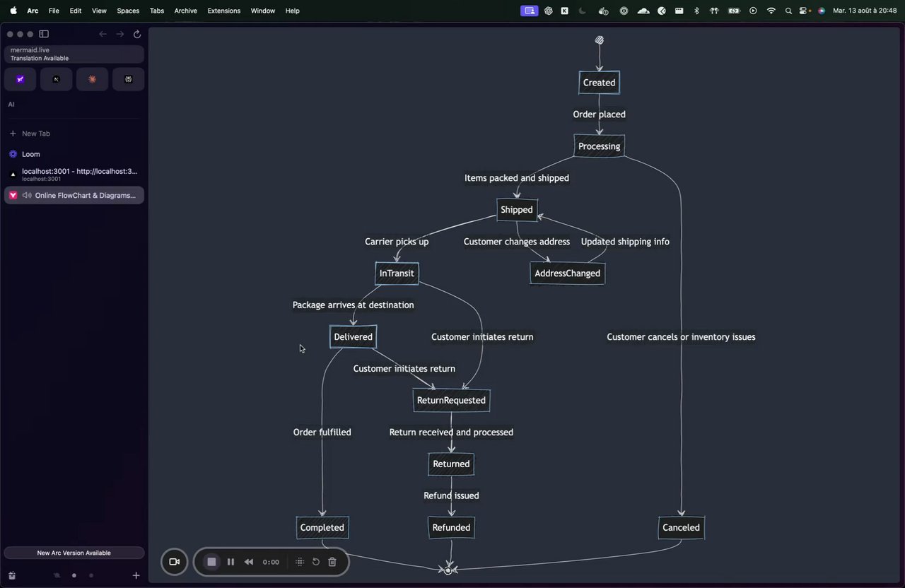Screen dimensions: 905x588
Task: Open the Notion pinned favorite
Action: coord(57,79)
